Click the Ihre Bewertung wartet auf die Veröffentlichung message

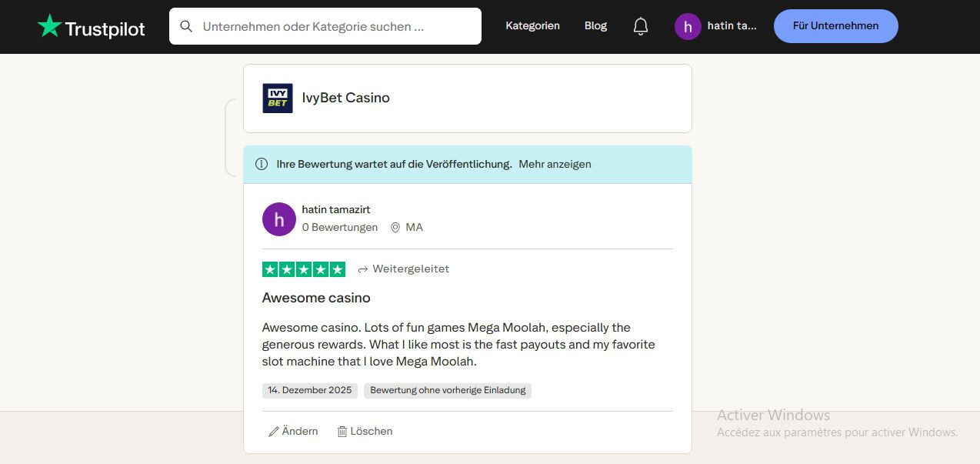click(394, 164)
